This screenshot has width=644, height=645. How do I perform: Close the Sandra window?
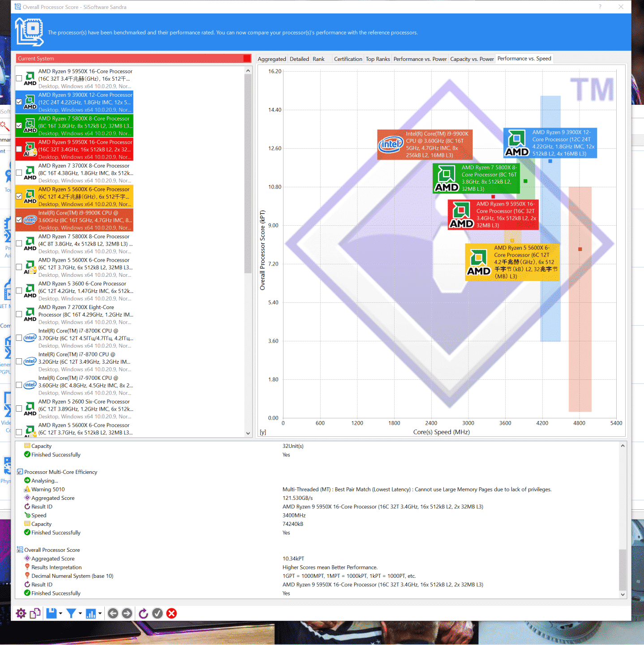click(x=621, y=7)
